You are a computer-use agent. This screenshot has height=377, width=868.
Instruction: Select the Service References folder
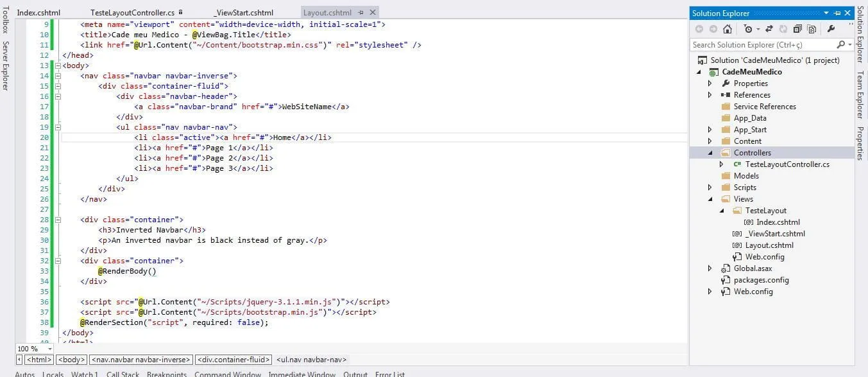(765, 107)
